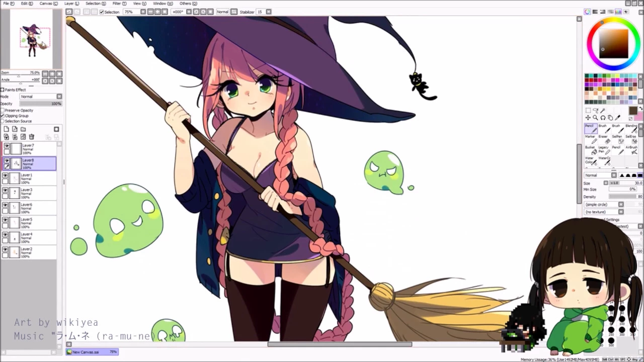
Task: Delete the selected layer with trash icon
Action: coord(32,137)
